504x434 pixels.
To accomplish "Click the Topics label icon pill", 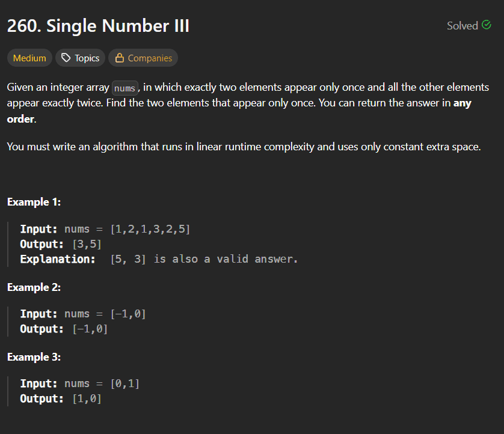I will pyautogui.click(x=80, y=58).
